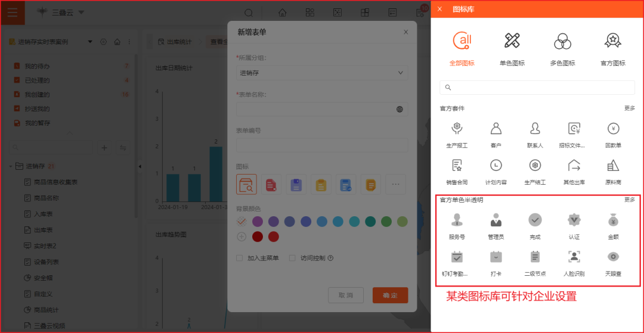The width and height of the screenshot is (644, 333).
Task: Click the 取消 button
Action: (x=346, y=295)
